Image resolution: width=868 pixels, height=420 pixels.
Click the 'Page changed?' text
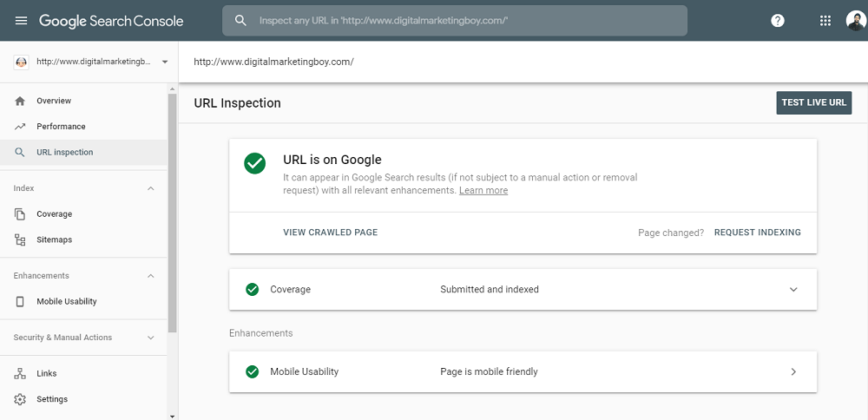tap(671, 233)
